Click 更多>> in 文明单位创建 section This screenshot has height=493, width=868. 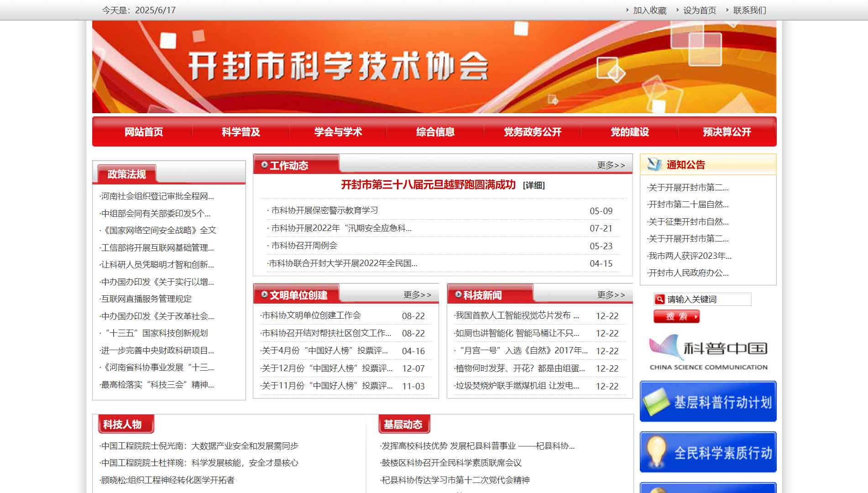pyautogui.click(x=417, y=295)
